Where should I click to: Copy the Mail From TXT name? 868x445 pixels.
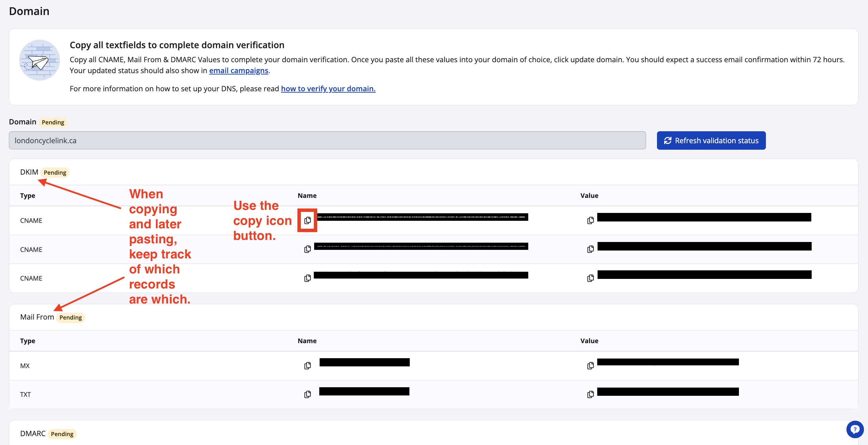[307, 394]
